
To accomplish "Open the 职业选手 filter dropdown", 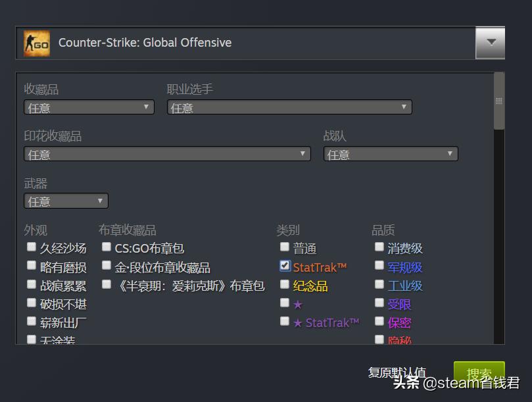I will 289,107.
